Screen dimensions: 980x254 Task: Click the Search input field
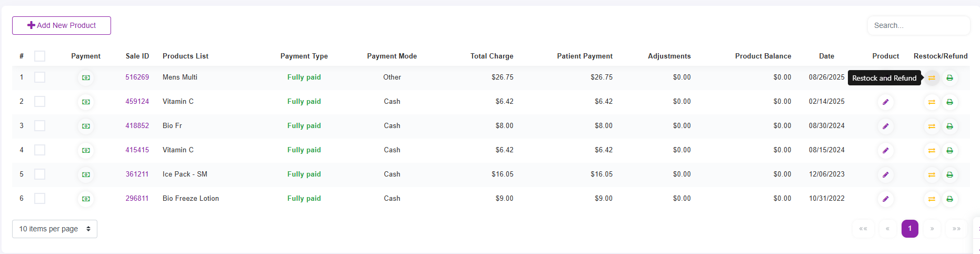coord(918,25)
